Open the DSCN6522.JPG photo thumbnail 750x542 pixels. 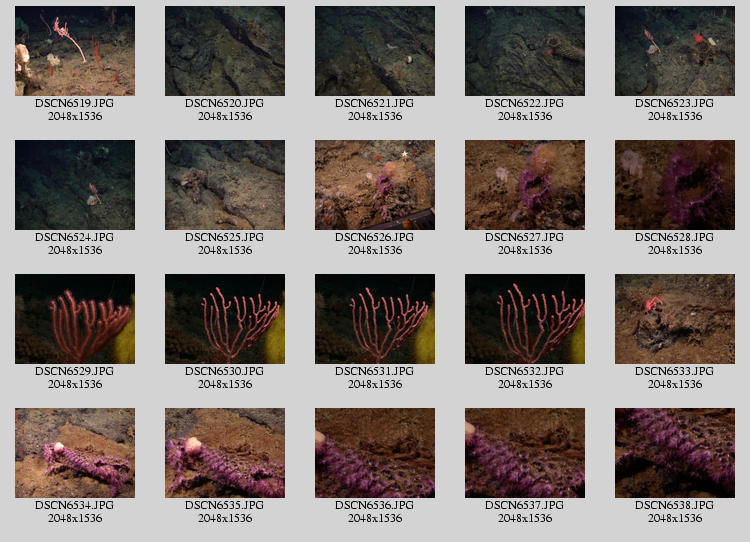tap(525, 51)
